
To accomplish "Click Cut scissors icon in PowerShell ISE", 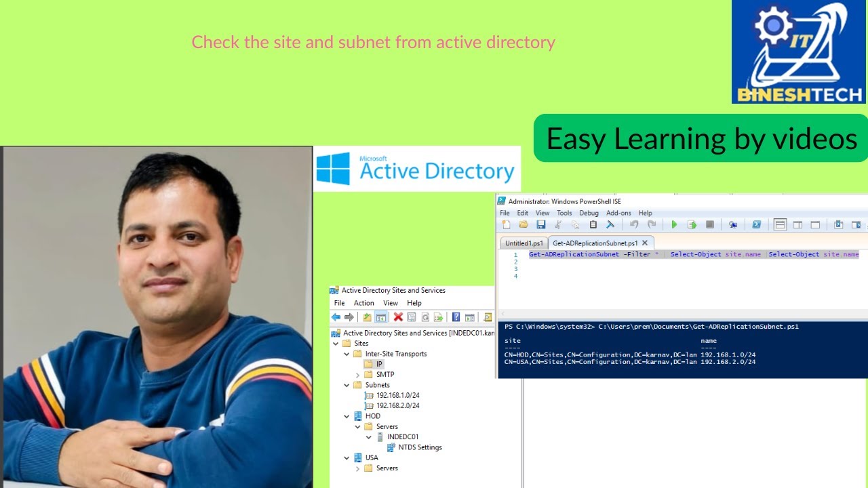I will click(x=558, y=224).
